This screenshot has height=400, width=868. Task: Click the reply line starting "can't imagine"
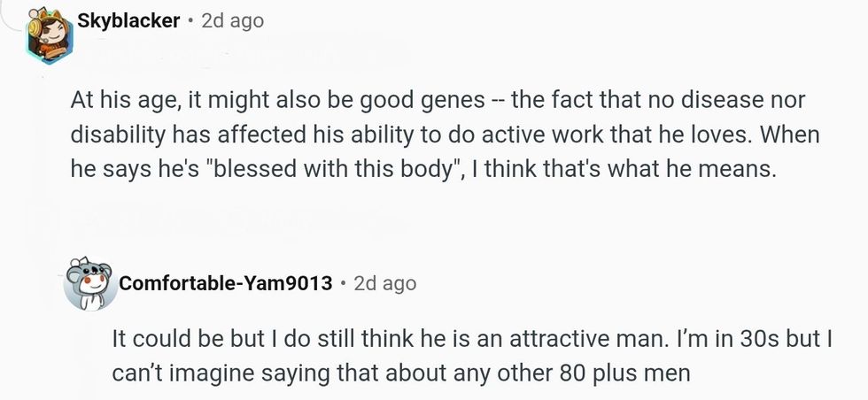400,373
